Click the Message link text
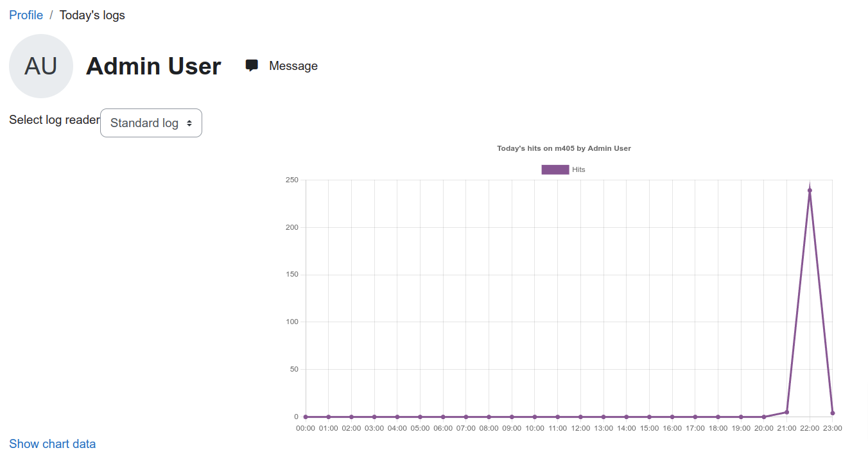This screenshot has width=868, height=457. (293, 65)
